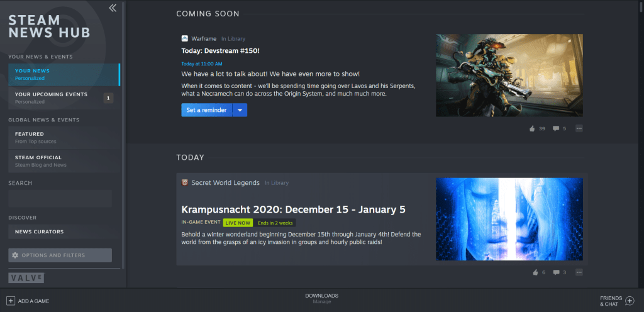Screen dimensions: 644x312
Task: Click thumbs-up icon on Warframe post
Action: [x=532, y=128]
